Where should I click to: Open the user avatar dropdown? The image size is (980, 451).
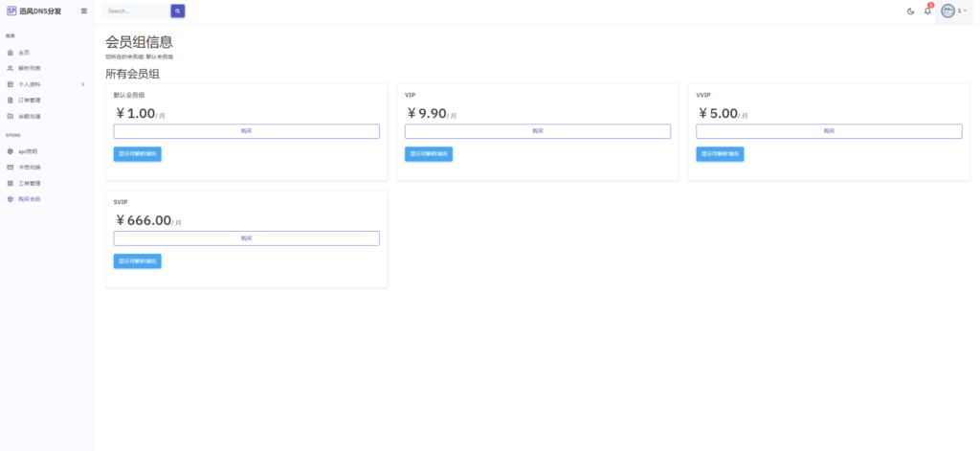(952, 11)
